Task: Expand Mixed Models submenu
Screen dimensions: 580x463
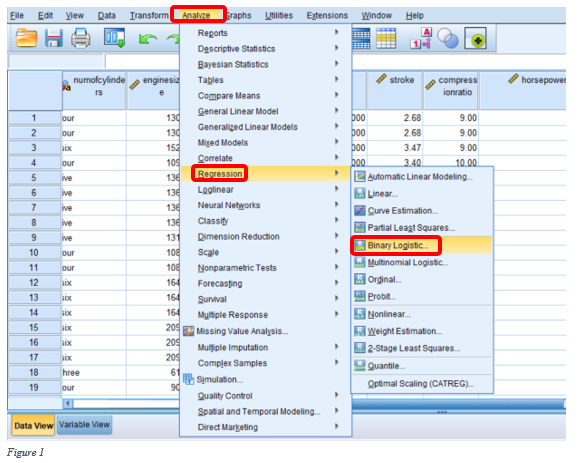Action: pyautogui.click(x=266, y=143)
